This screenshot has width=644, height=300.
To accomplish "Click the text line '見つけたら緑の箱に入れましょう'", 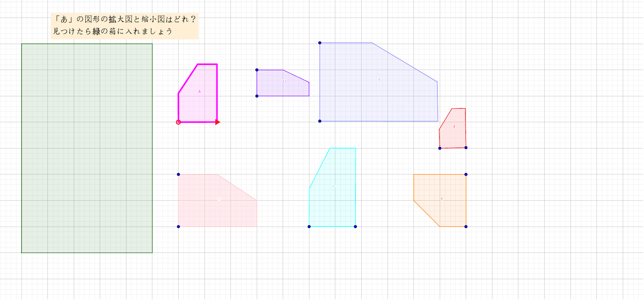I will coord(113,31).
